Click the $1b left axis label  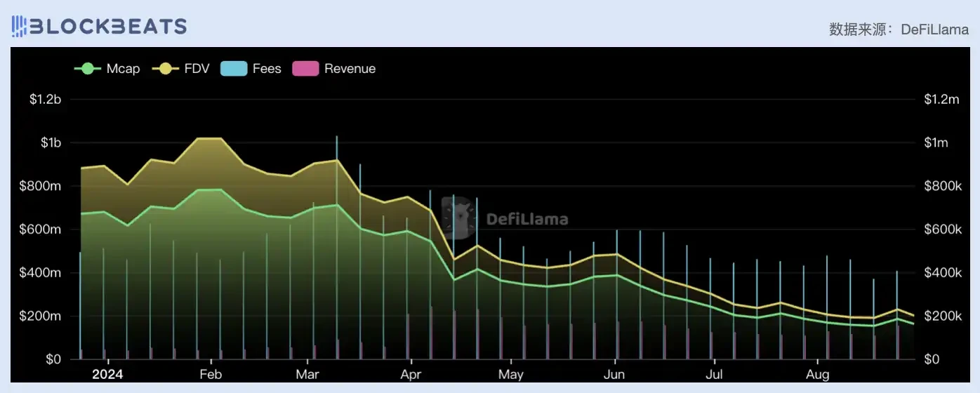tap(51, 143)
